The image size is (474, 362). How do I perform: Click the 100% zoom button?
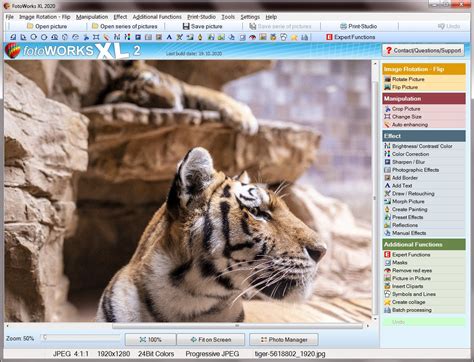(x=150, y=340)
